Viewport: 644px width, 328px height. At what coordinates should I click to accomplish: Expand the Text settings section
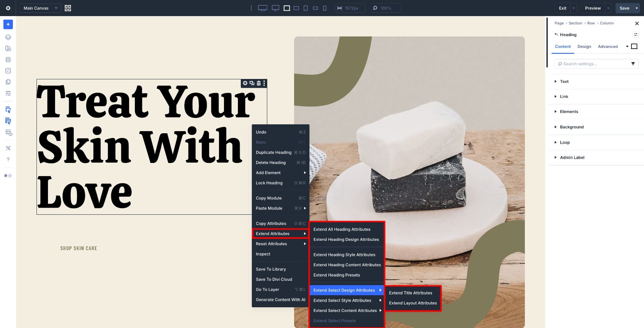564,81
